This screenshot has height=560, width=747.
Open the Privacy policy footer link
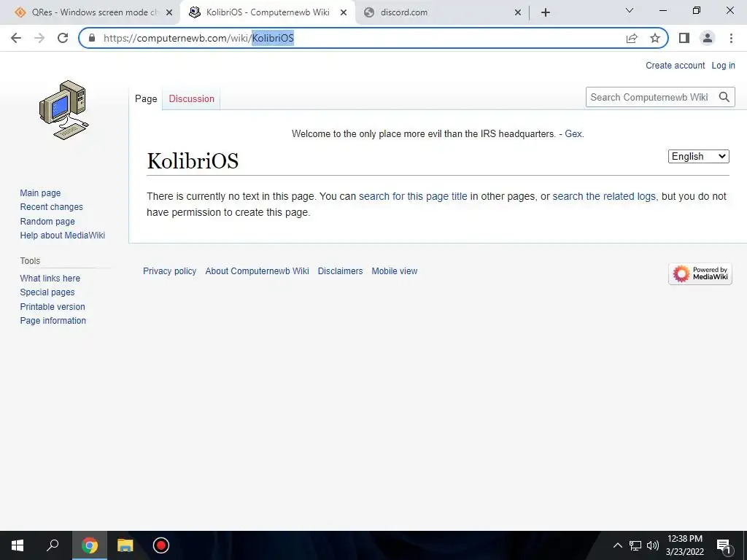(x=169, y=271)
